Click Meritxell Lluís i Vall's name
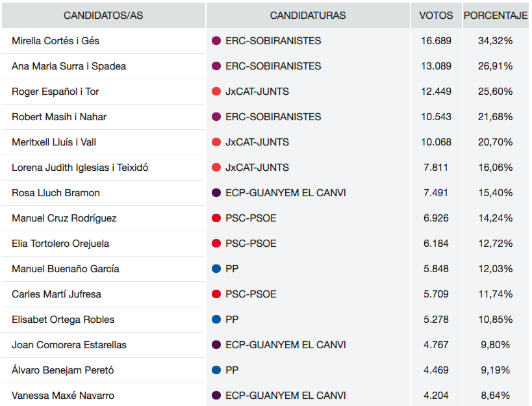This screenshot has width=532, height=406. click(x=54, y=142)
